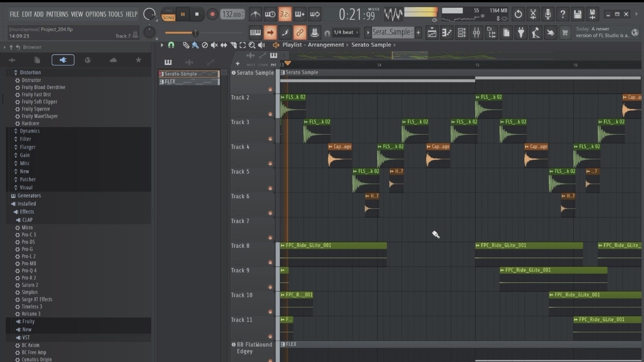Click the browser favorites star tab
Image resolution: width=644 pixels, height=362 pixels.
(x=138, y=60)
